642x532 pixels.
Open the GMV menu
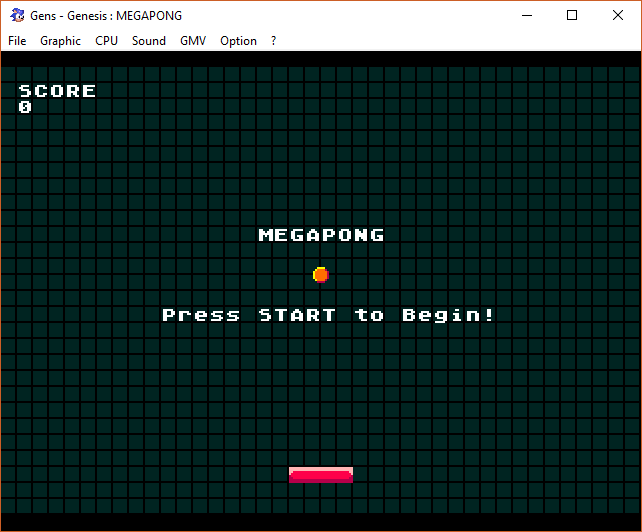pos(193,41)
